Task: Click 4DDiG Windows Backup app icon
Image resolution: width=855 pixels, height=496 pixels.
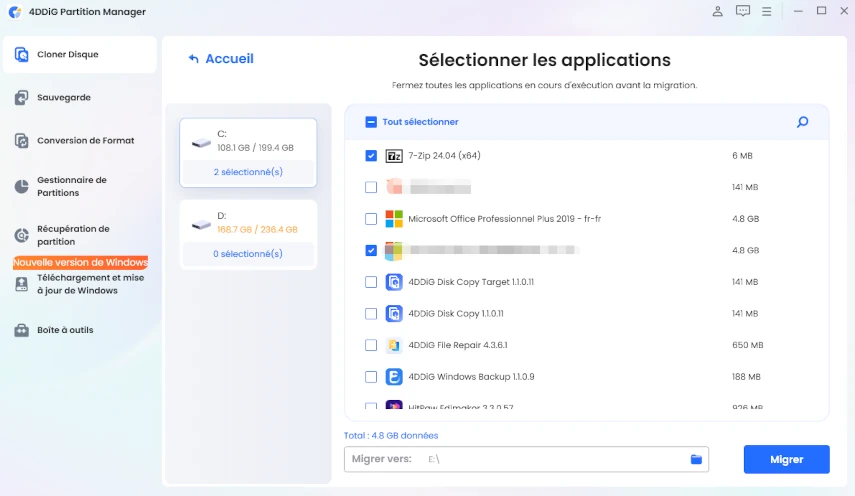Action: (394, 377)
